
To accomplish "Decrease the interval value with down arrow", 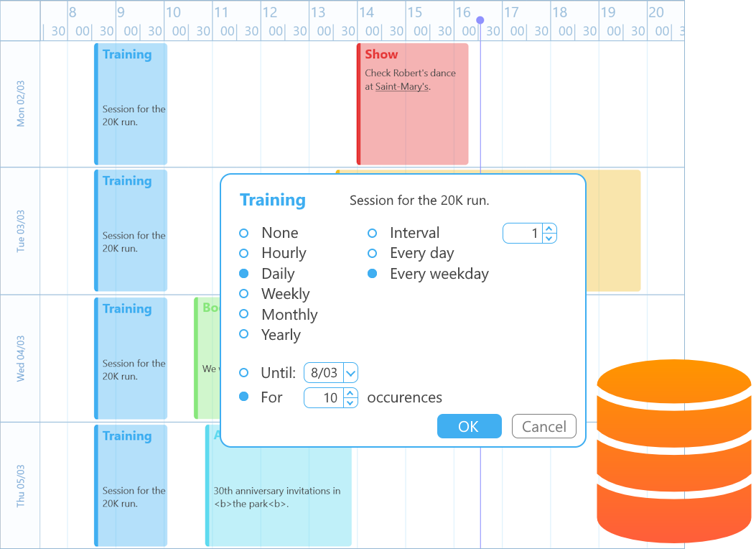I will (x=549, y=238).
